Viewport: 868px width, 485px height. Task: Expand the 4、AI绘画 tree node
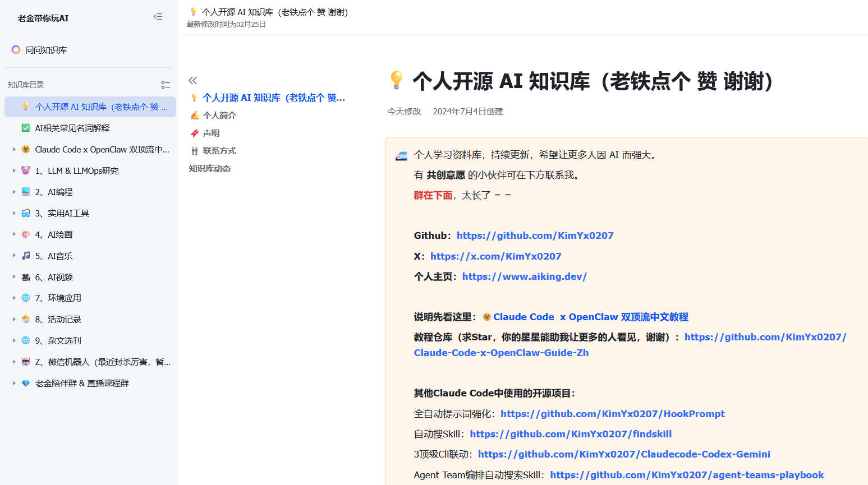[x=14, y=234]
